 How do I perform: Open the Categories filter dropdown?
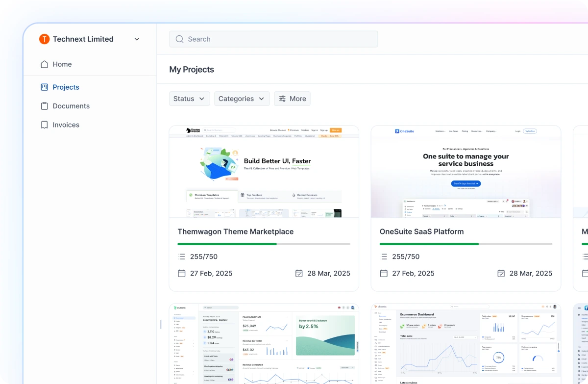point(242,99)
